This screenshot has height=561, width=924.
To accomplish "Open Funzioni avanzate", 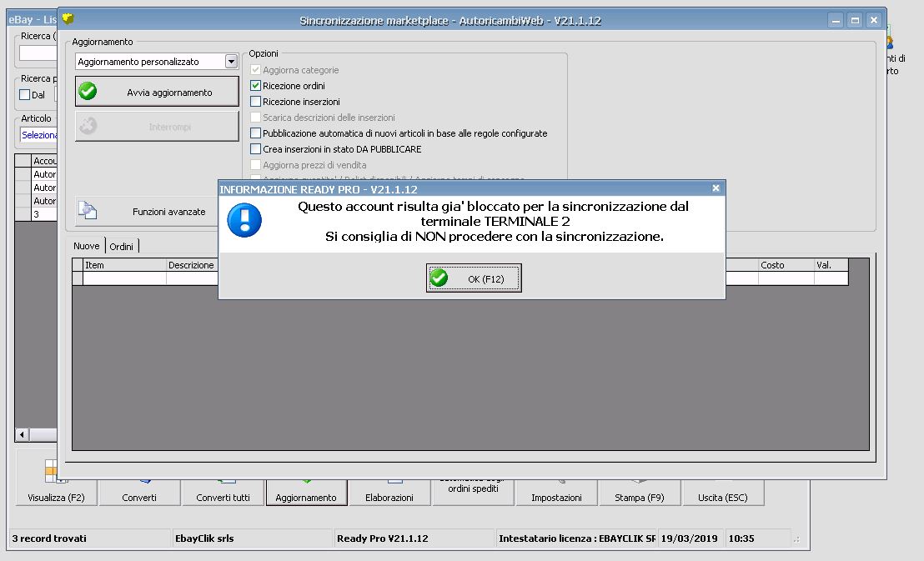I will point(147,211).
